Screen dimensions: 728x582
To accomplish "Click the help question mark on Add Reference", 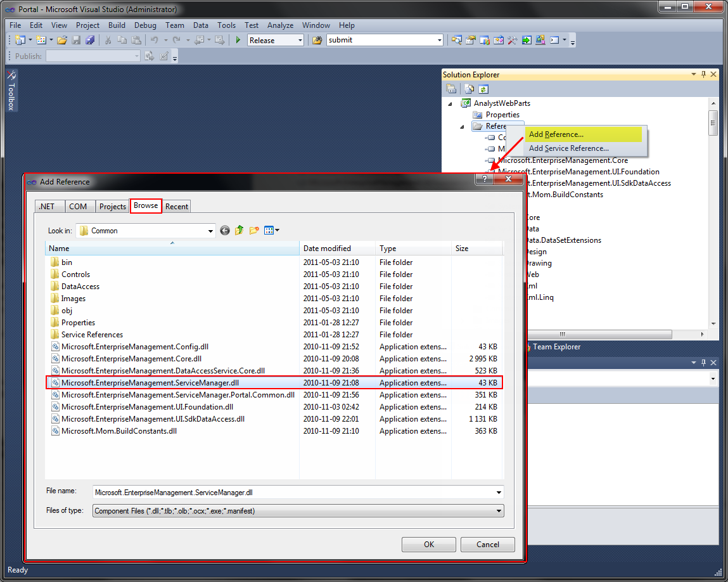I will 484,179.
